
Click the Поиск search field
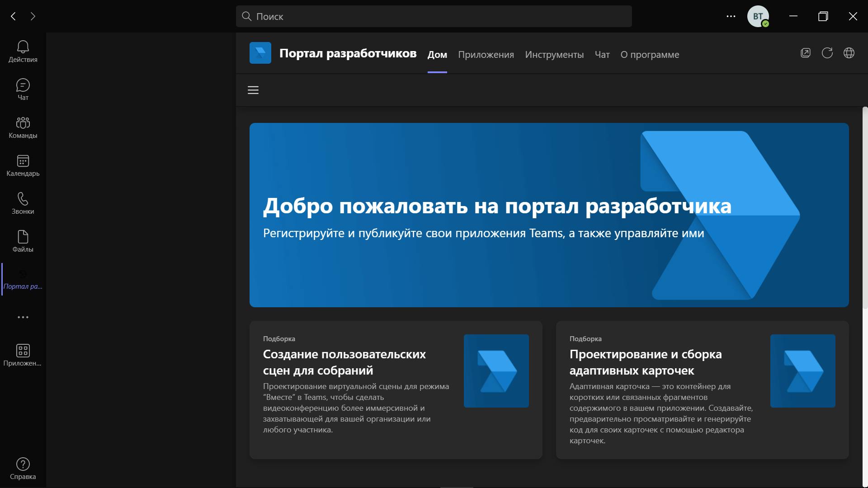click(x=434, y=16)
